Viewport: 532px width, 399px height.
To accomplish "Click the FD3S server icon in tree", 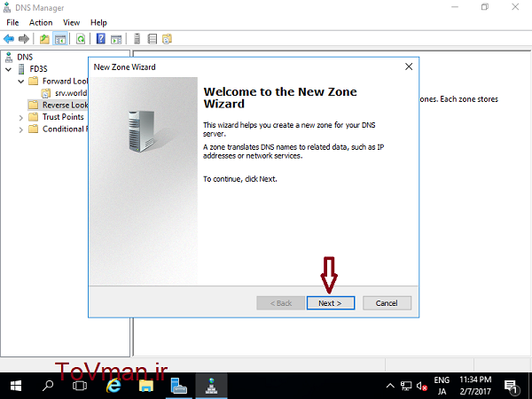I will point(21,69).
